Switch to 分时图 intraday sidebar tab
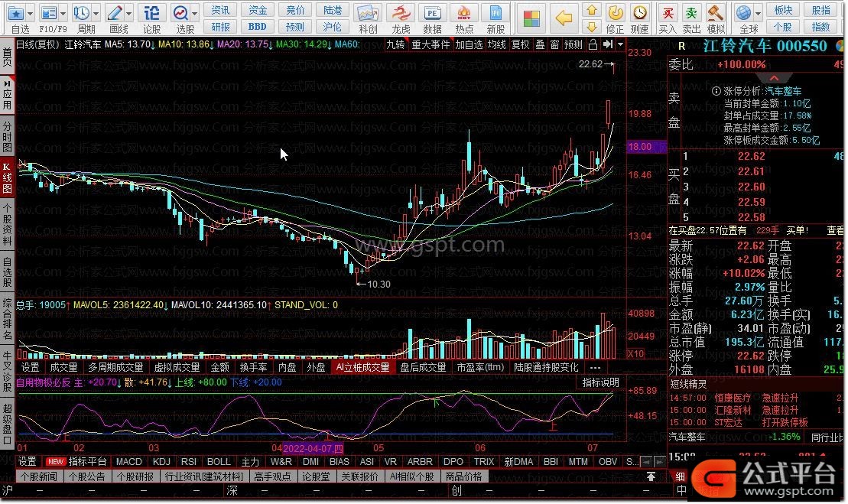 point(7,135)
